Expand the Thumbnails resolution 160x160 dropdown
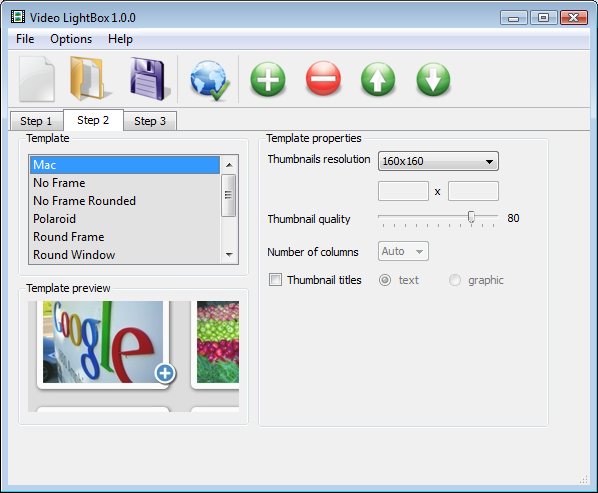The height and width of the screenshot is (493, 598). coord(438,161)
